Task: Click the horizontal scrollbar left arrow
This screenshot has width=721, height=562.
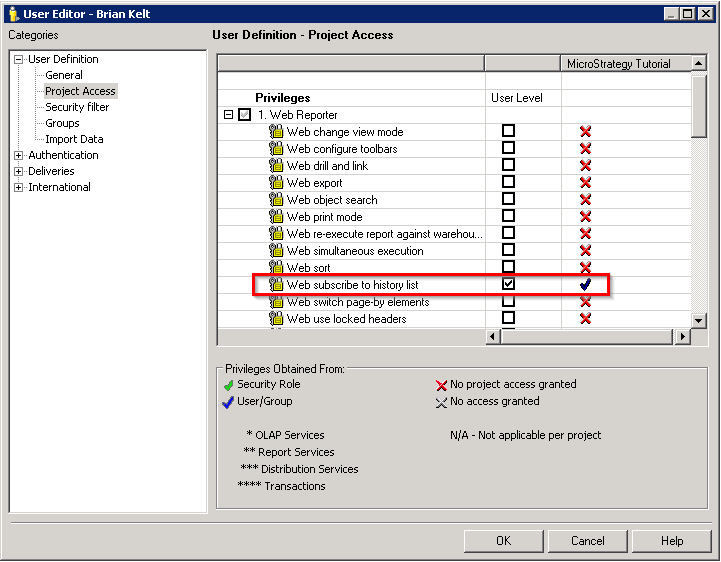Action: pos(493,337)
